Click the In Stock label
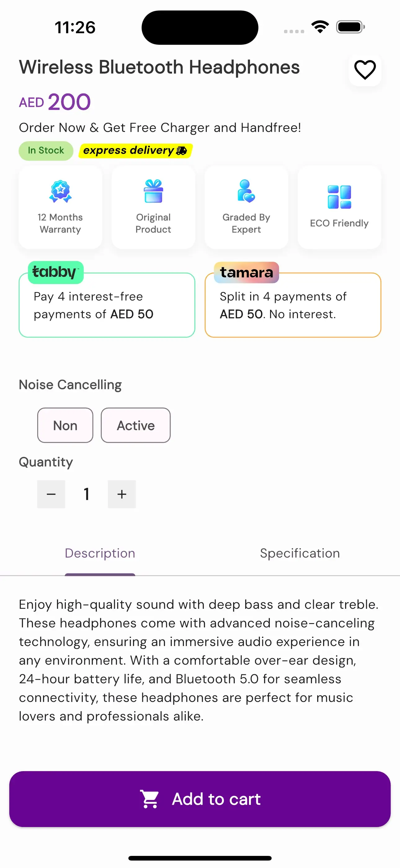Image resolution: width=400 pixels, height=868 pixels. click(x=46, y=151)
